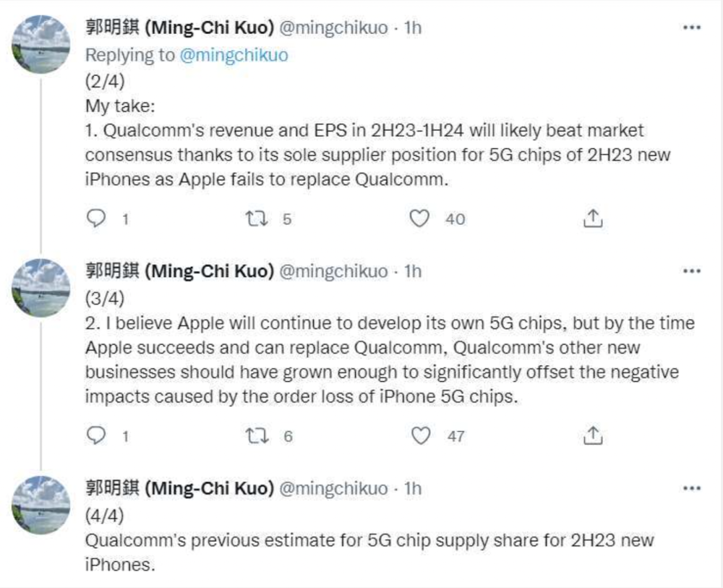The image size is (723, 588).
Task: Open the @mingchikuo Replying to link
Action: [234, 56]
